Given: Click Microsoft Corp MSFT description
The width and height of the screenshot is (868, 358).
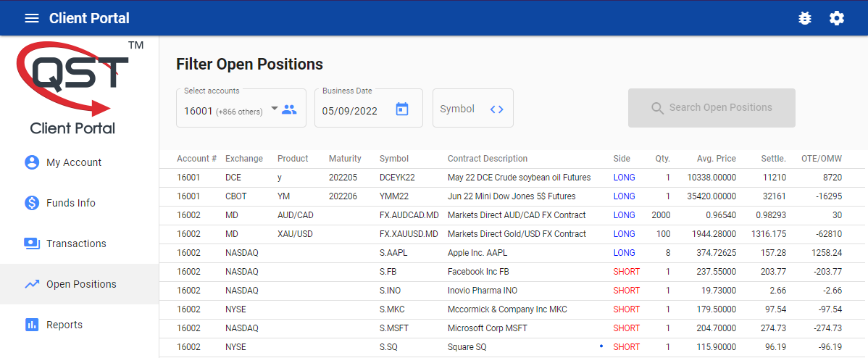Looking at the screenshot, I should 487,328.
